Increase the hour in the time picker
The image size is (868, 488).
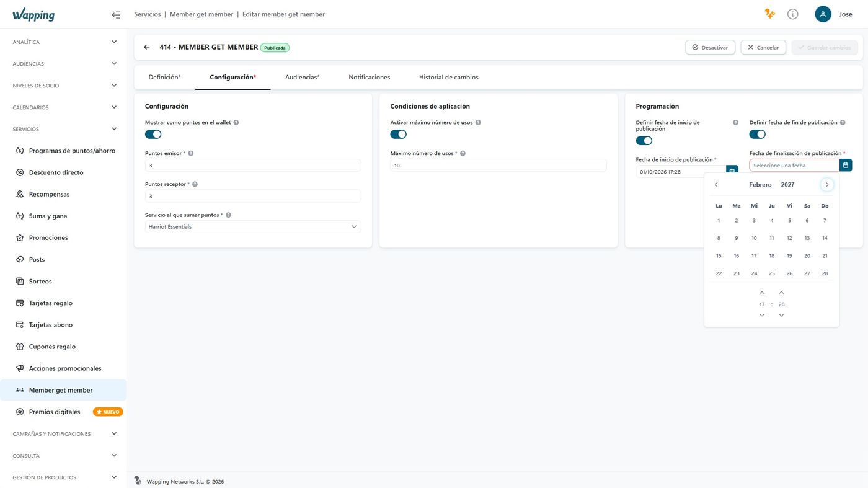coord(762,293)
